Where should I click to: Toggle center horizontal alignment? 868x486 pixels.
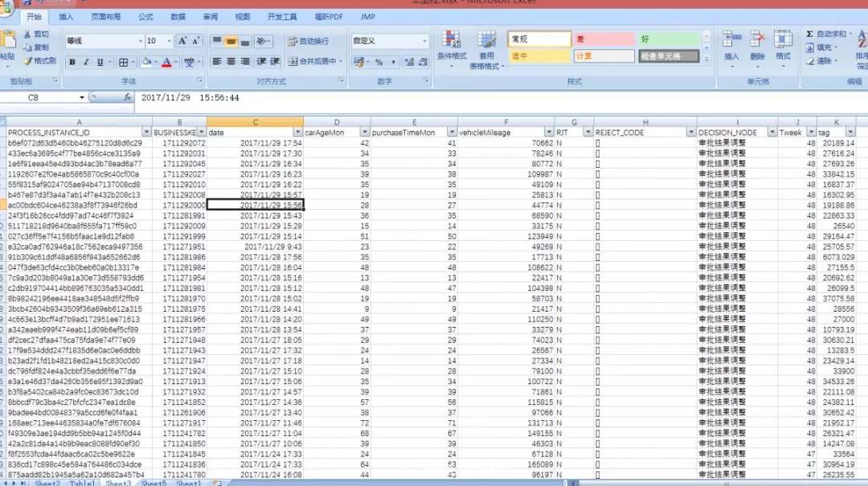(231, 61)
